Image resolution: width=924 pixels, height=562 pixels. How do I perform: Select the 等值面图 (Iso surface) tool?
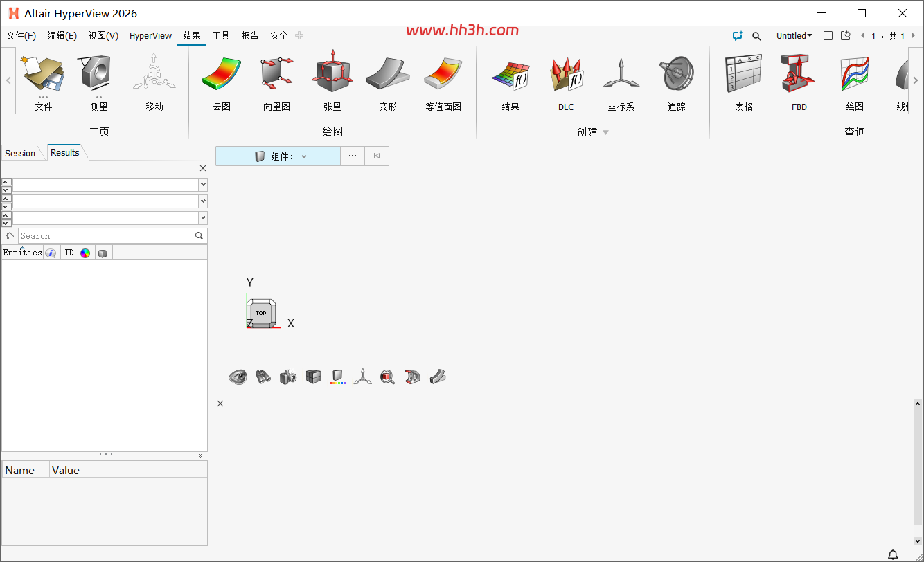point(443,83)
